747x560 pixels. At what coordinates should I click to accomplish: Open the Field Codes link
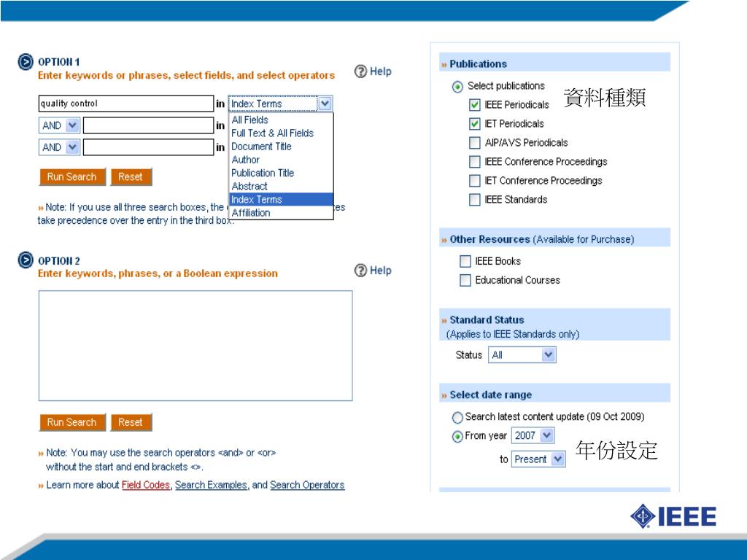click(146, 485)
